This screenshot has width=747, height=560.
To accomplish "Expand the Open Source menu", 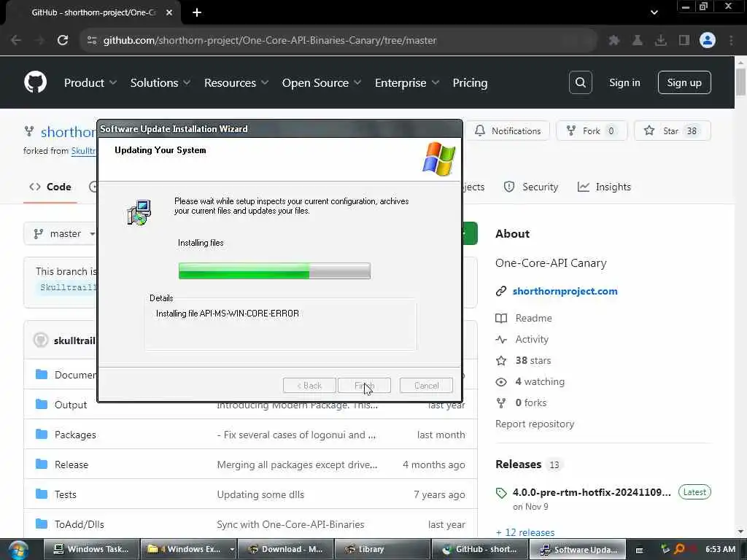I will coord(322,82).
